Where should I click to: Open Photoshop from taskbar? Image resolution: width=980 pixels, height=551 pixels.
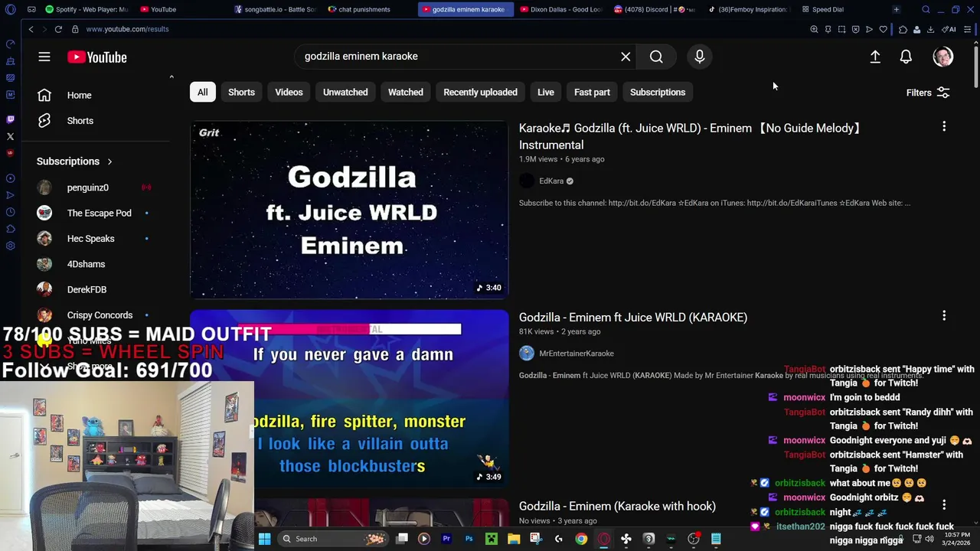469,539
